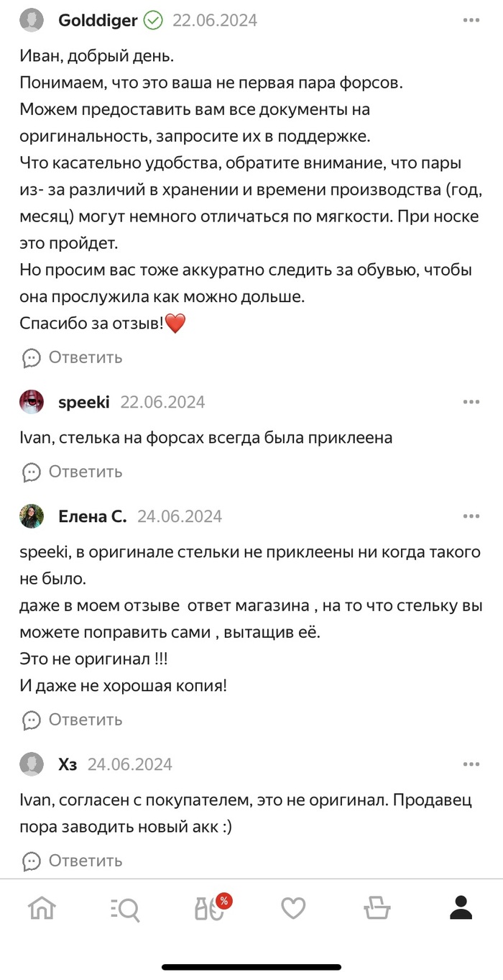Open the profile icon in bottom bar

point(461,908)
